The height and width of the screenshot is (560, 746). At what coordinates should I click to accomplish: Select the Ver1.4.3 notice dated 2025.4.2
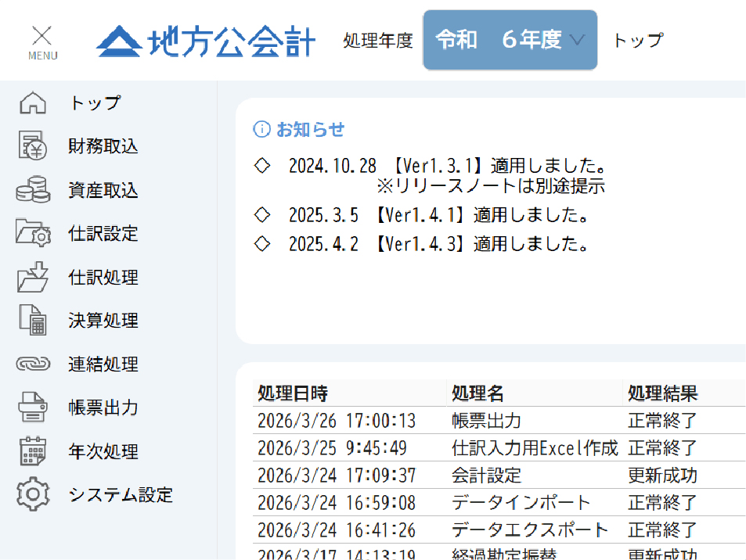click(438, 244)
